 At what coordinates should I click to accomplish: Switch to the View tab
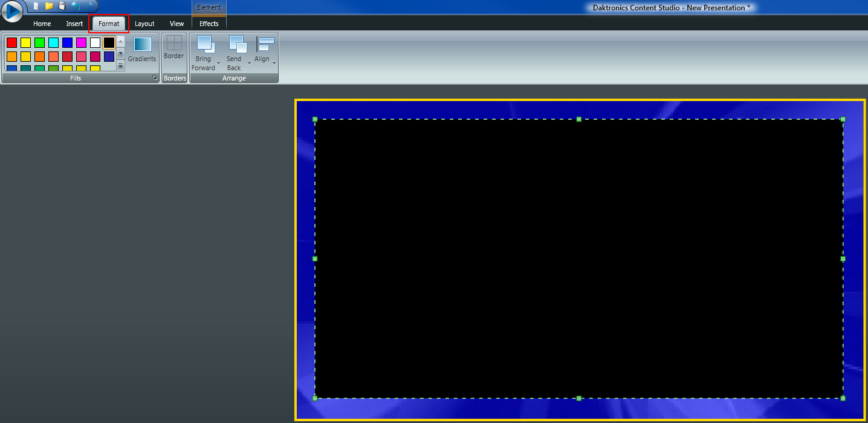[x=177, y=24]
